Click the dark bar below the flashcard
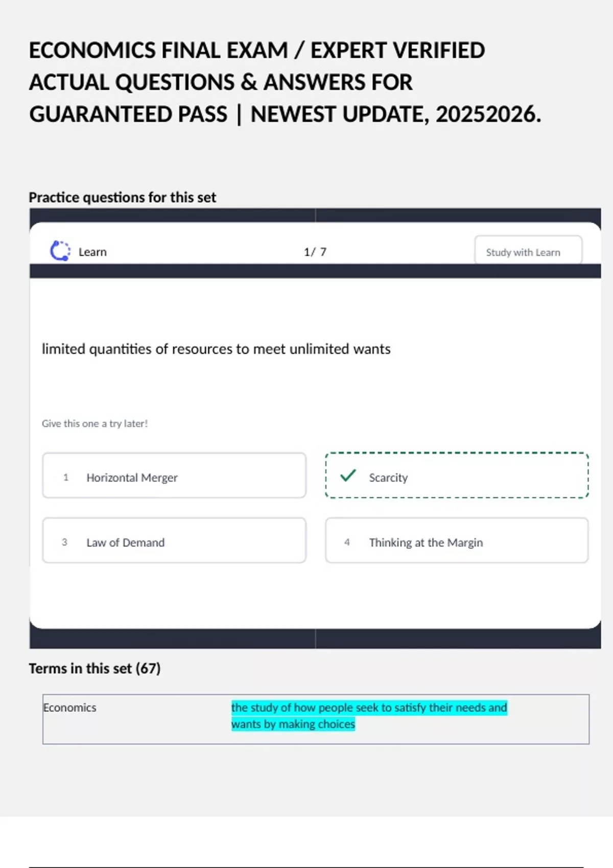Viewport: 613px width, 868px height. 315,639
